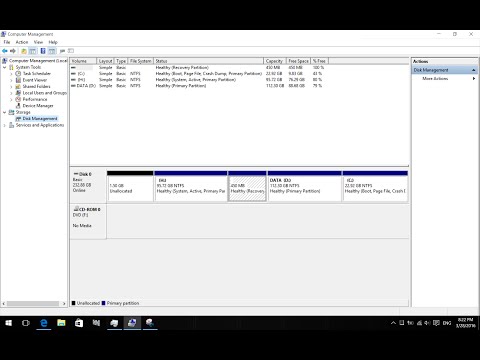The image size is (480, 360).
Task: Click the Storage node icon
Action: pos(11,112)
